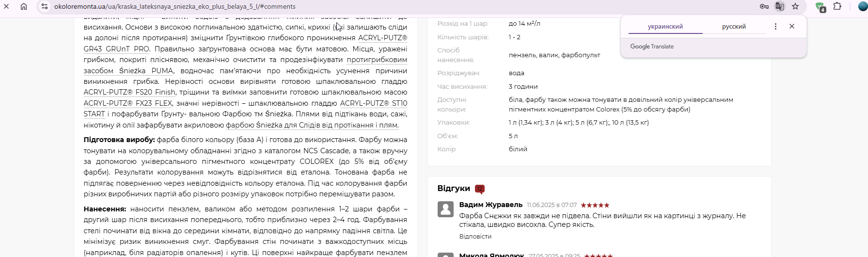This screenshot has height=257, width=868.
Task: Close the Google Translate popup
Action: point(792,27)
